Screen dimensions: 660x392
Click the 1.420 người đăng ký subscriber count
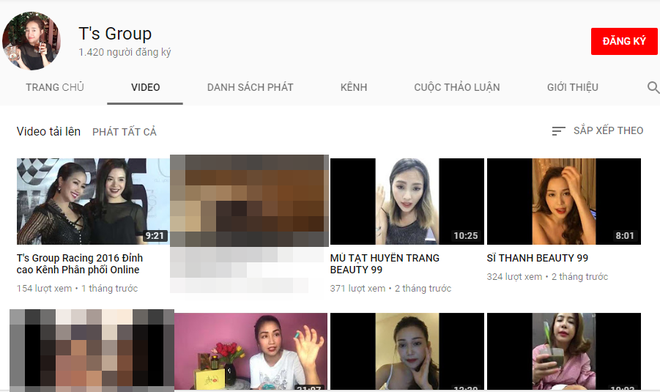(125, 52)
